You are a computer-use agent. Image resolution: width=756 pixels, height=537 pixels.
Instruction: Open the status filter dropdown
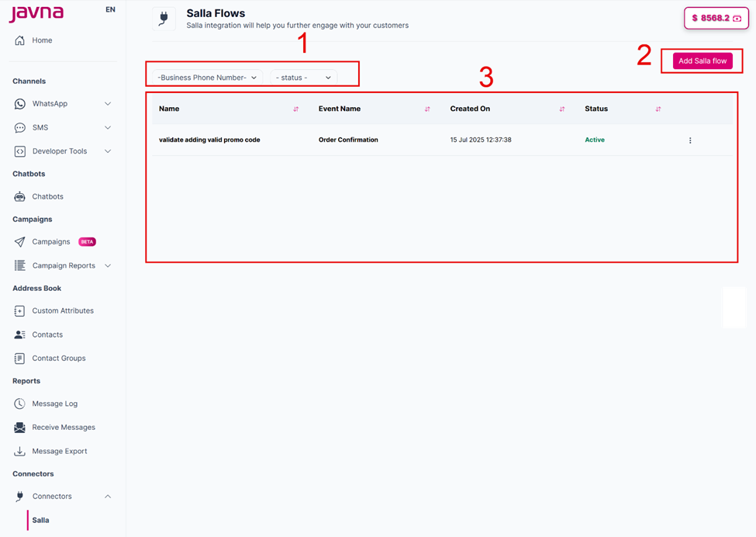tap(304, 78)
